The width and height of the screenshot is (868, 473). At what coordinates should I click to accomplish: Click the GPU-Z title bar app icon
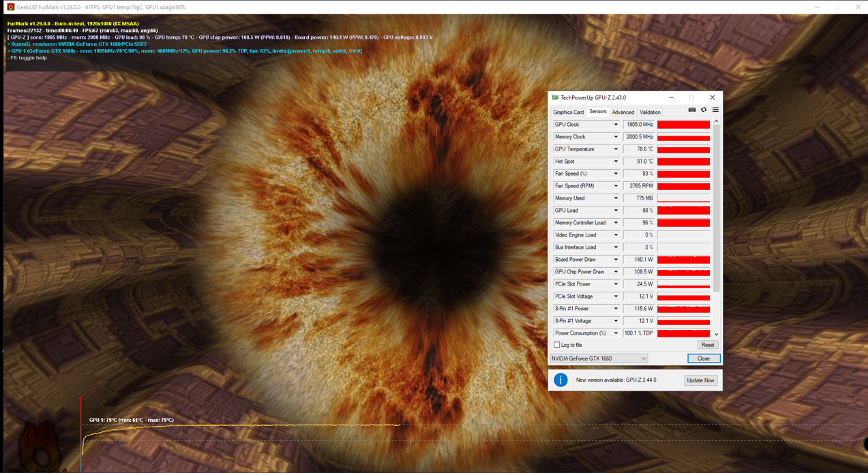tap(555, 97)
